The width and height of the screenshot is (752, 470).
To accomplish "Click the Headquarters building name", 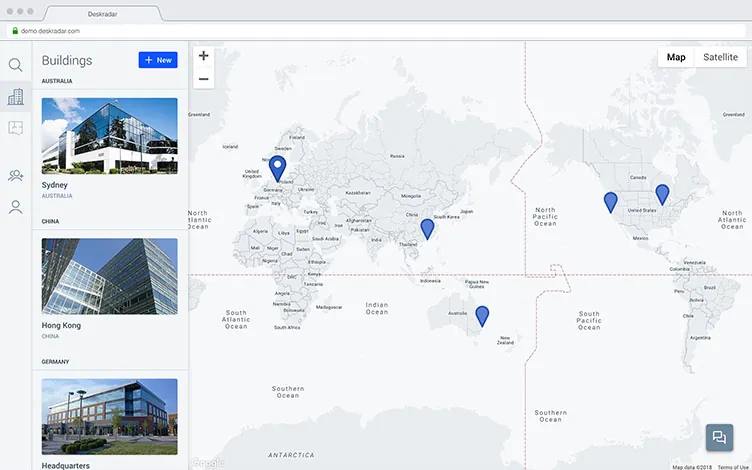I will point(66,466).
